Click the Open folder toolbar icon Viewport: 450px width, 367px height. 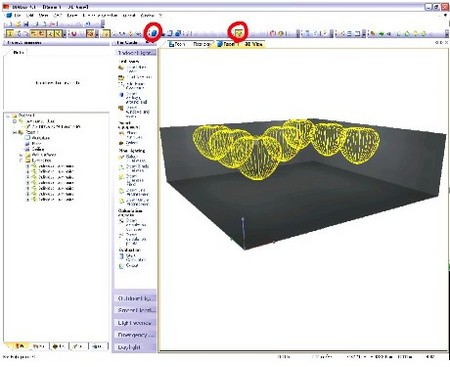click(x=18, y=24)
